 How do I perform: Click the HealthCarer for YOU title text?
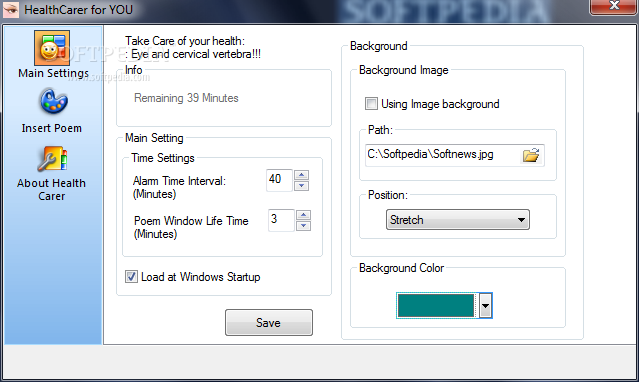(x=79, y=9)
